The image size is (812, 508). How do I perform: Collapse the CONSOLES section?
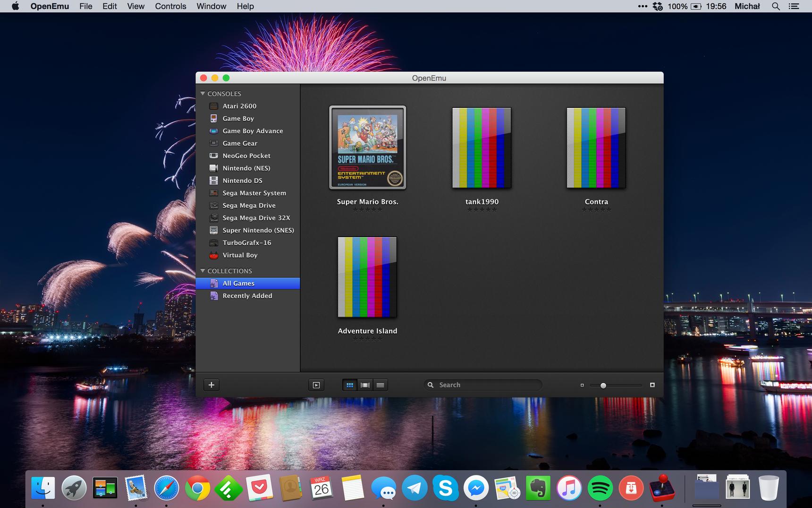point(203,94)
